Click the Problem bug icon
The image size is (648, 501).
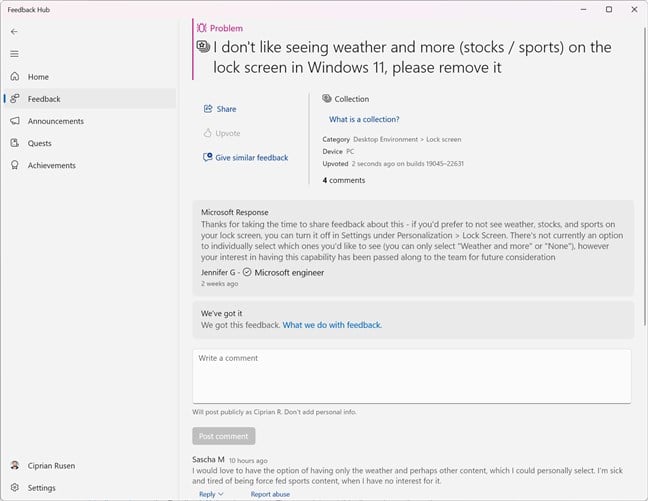[202, 28]
